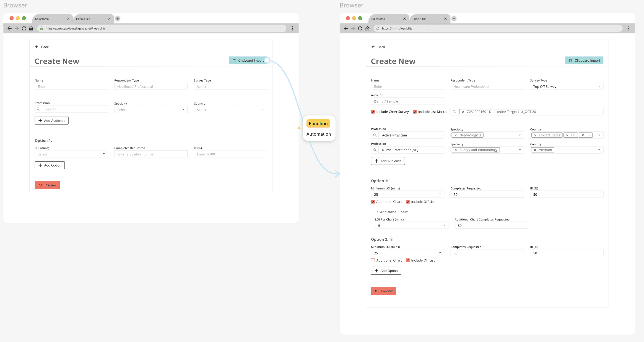This screenshot has height=342, width=644.
Task: Disable Include List Match checkbox
Action: click(x=415, y=112)
